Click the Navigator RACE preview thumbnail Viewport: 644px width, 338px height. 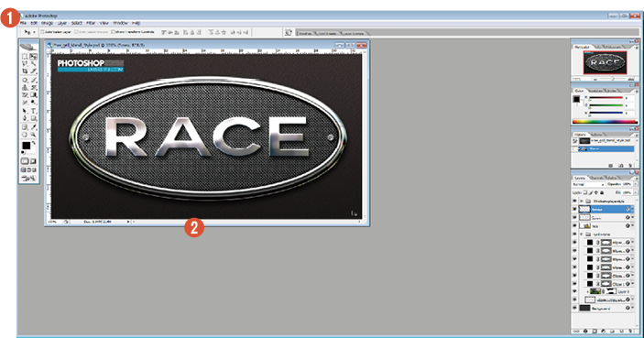pyautogui.click(x=606, y=62)
